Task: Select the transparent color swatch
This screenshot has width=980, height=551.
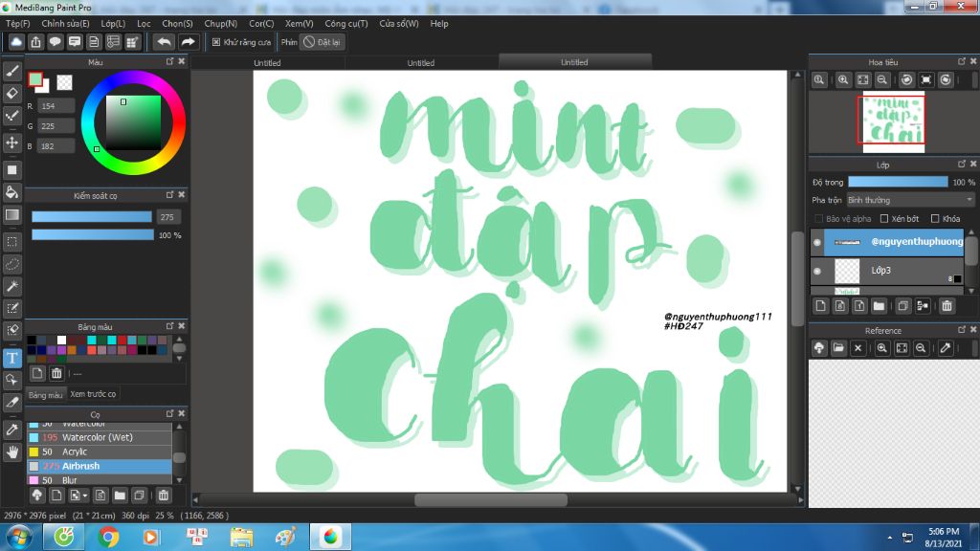Action: (x=64, y=82)
